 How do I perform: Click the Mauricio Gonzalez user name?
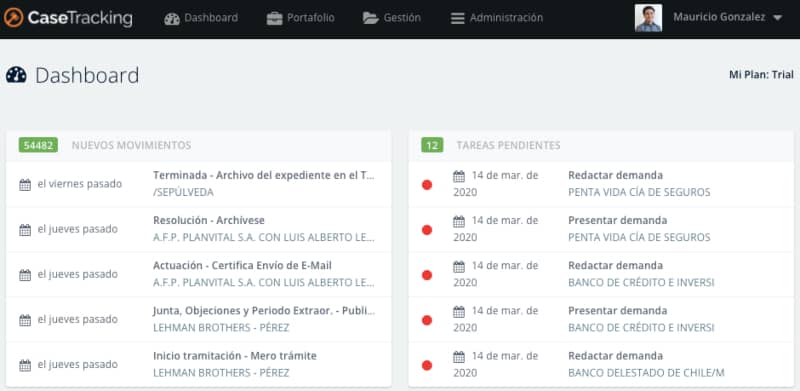719,17
